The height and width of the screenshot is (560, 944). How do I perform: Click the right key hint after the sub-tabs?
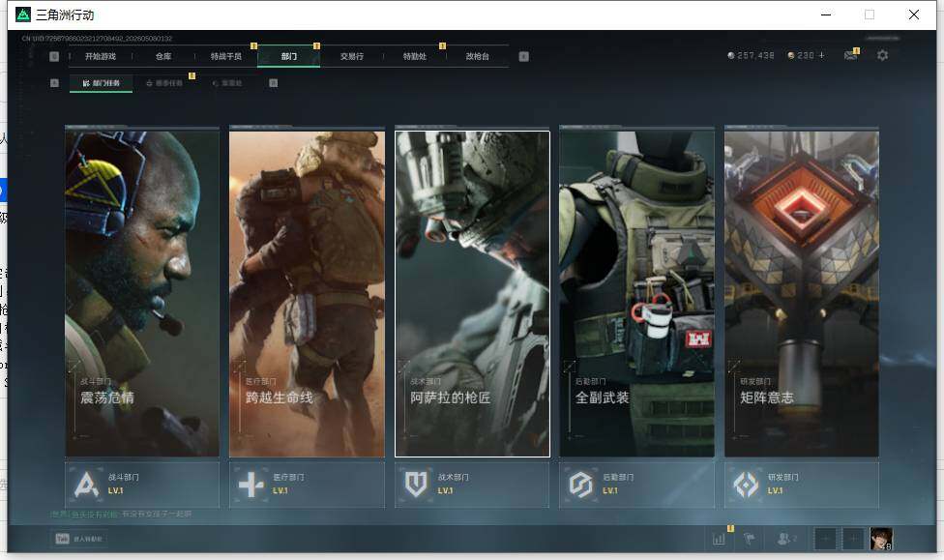coord(274,83)
